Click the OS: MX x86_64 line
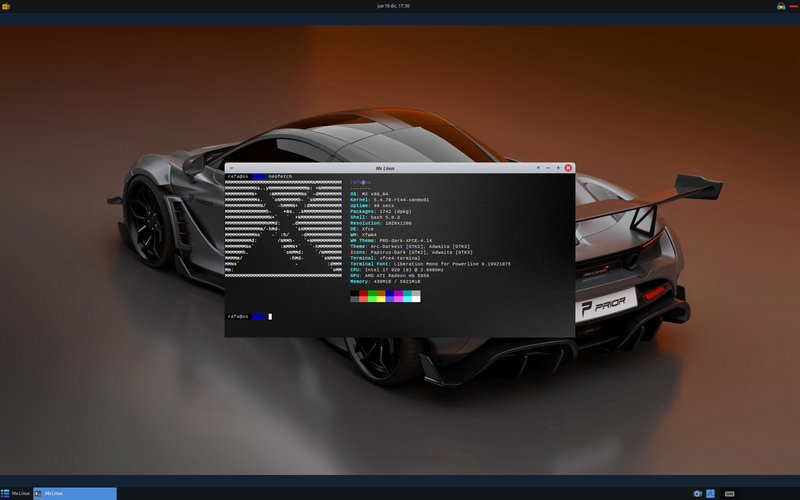Screen dimensions: 800x500 pyautogui.click(x=369, y=194)
